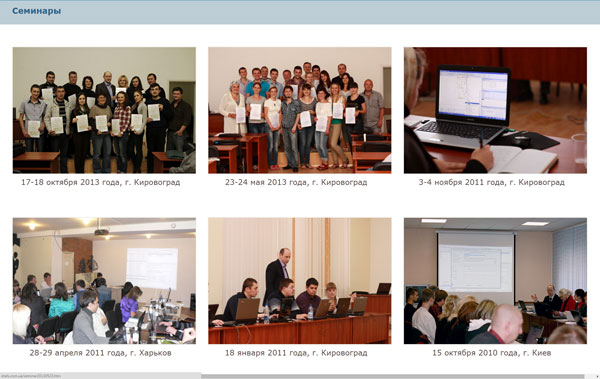Open the Киев 15 октября 2010 photo
Viewport: 600px width, 379px height.
tap(495, 281)
